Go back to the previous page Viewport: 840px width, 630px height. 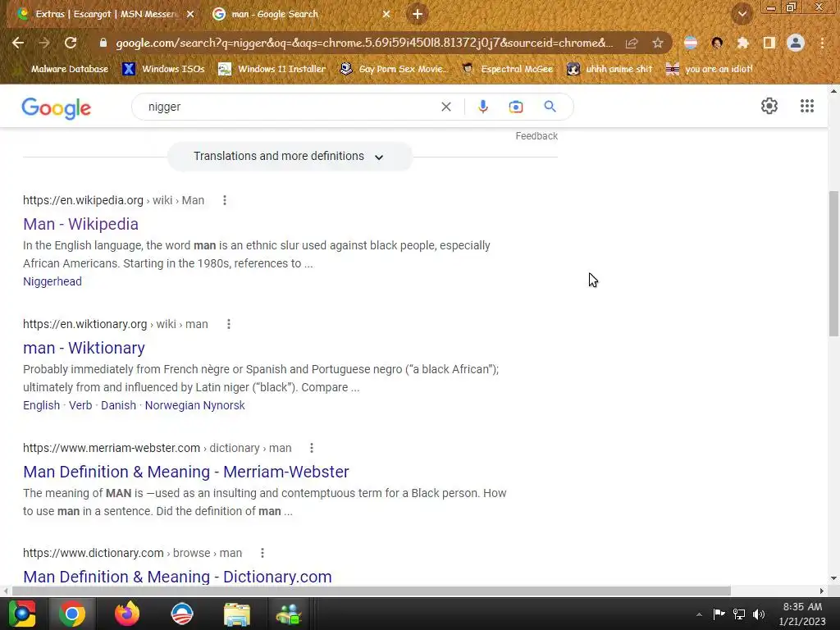(x=18, y=43)
